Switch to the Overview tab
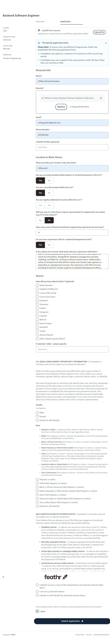This screenshot has height=644, width=110. (x=40, y=21)
